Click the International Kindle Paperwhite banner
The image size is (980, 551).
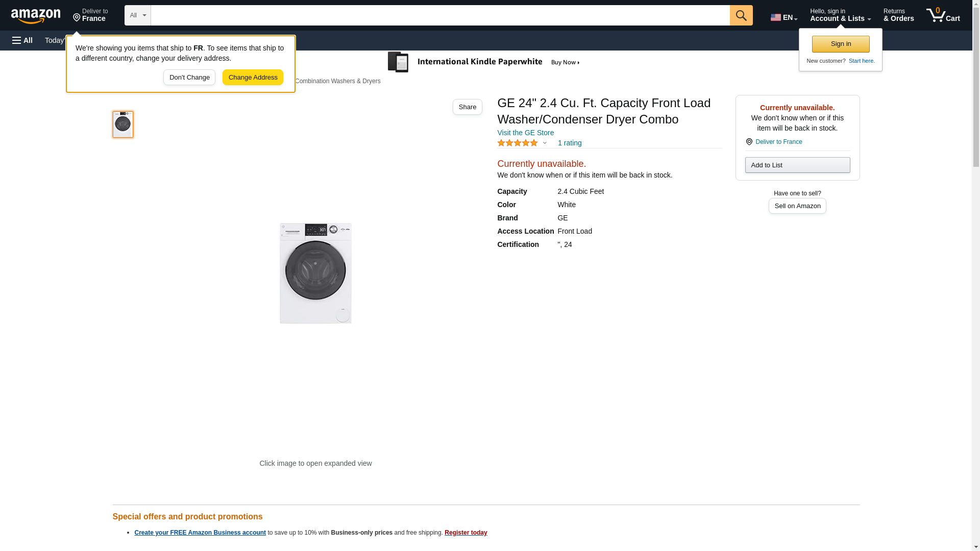coord(484,62)
